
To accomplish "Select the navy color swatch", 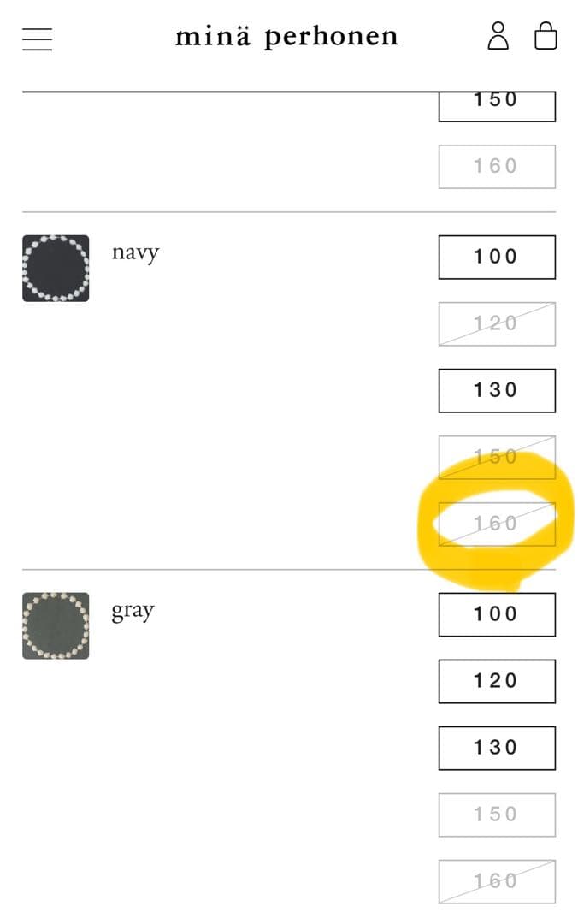I will [x=56, y=268].
